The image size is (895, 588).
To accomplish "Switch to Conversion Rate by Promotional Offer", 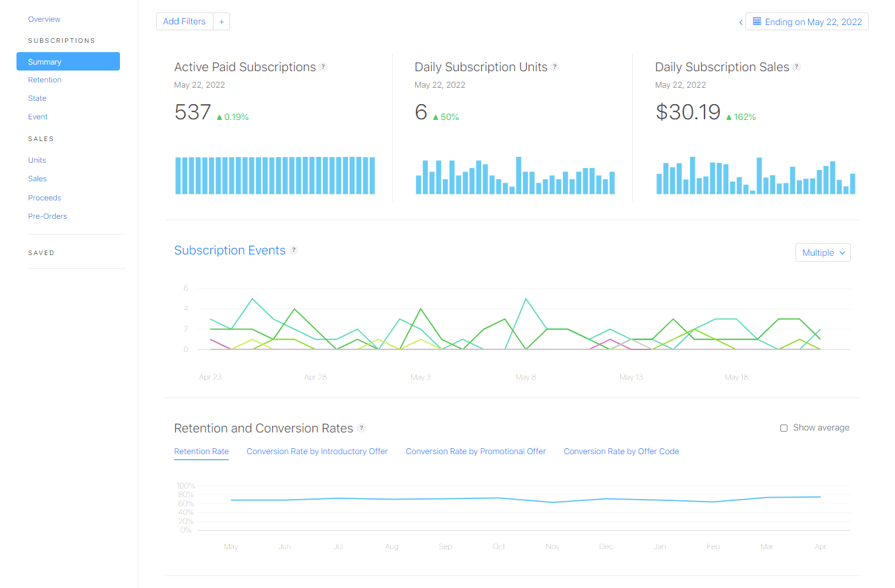I will point(475,451).
